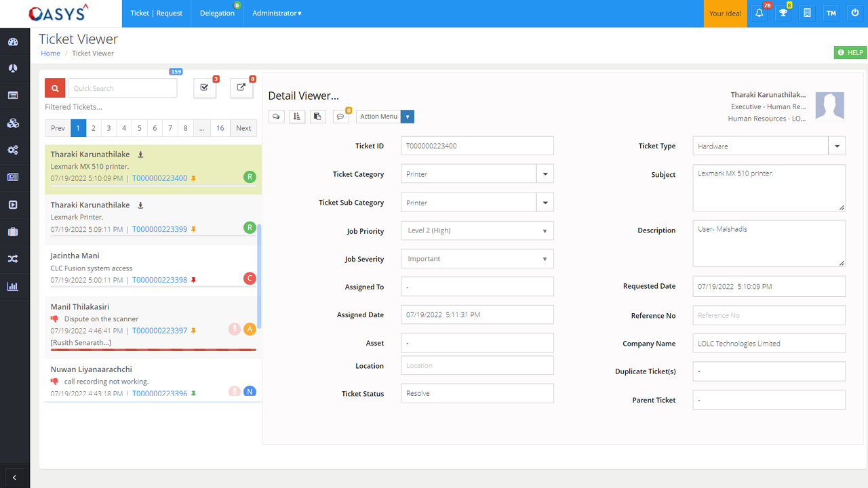Screen dimensions: 868x488
Task: Click the TM user initials button
Action: click(x=831, y=14)
